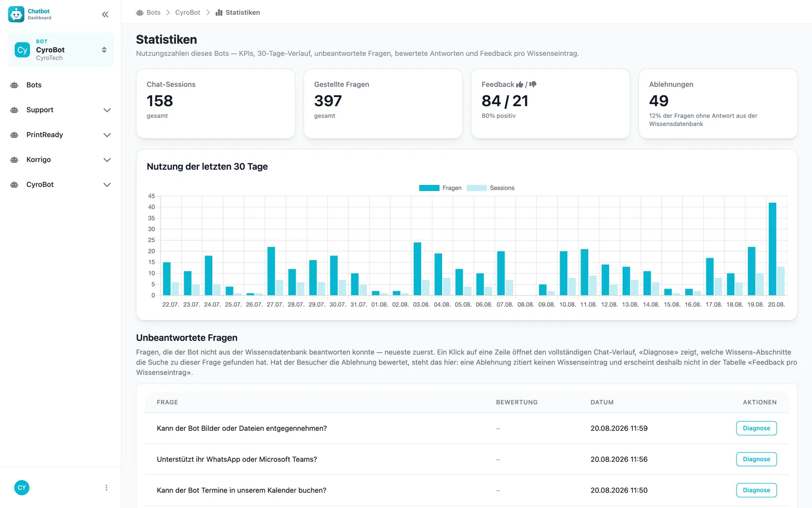Screen dimensions: 812x508
Task: Open the row 'Unterstützt ihr WhatsApp oder Microsoft Teams?'
Action: pyautogui.click(x=466, y=459)
